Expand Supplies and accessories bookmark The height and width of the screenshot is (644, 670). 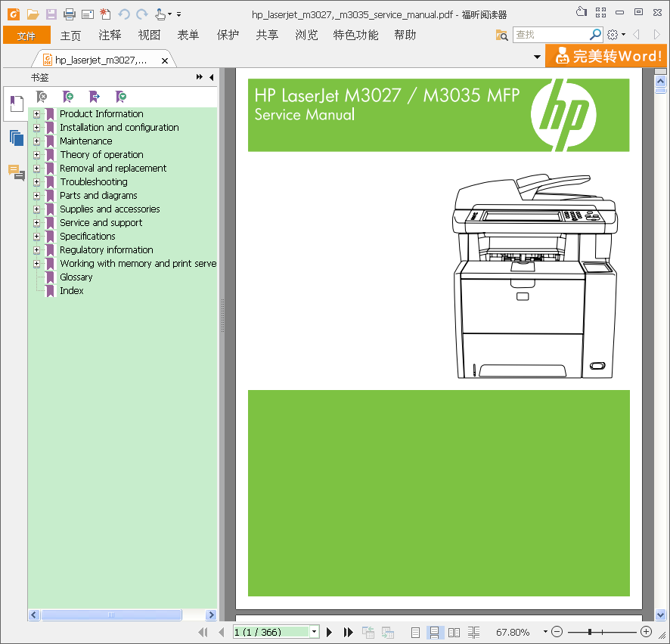tap(37, 209)
